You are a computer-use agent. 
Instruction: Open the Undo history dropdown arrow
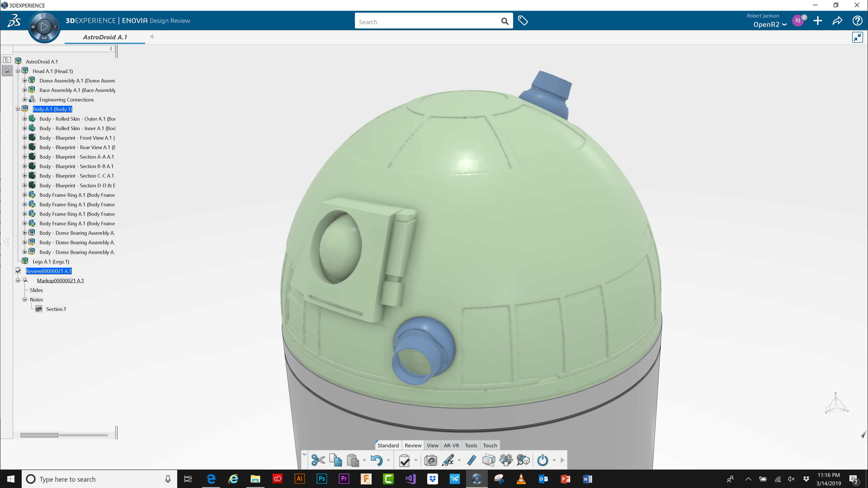(388, 460)
